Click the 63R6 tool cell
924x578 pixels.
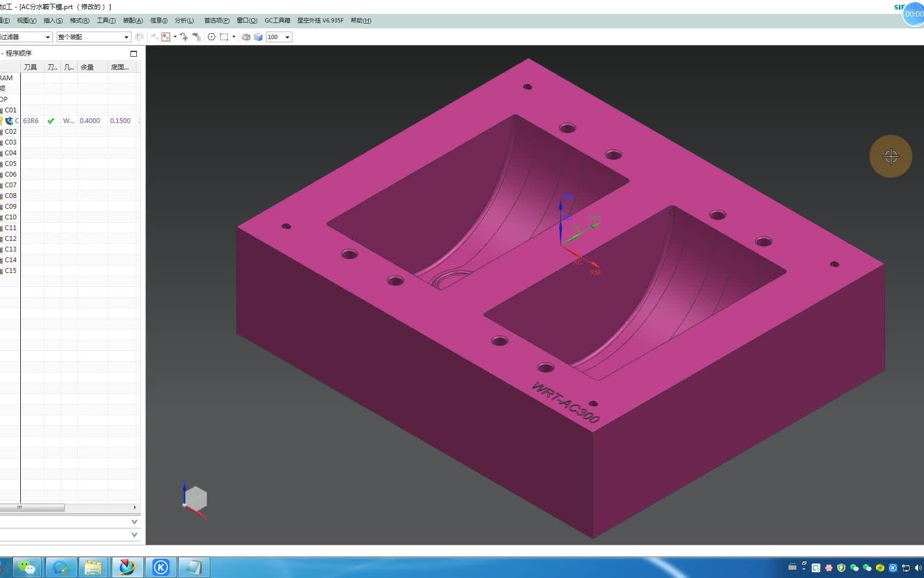pos(31,120)
